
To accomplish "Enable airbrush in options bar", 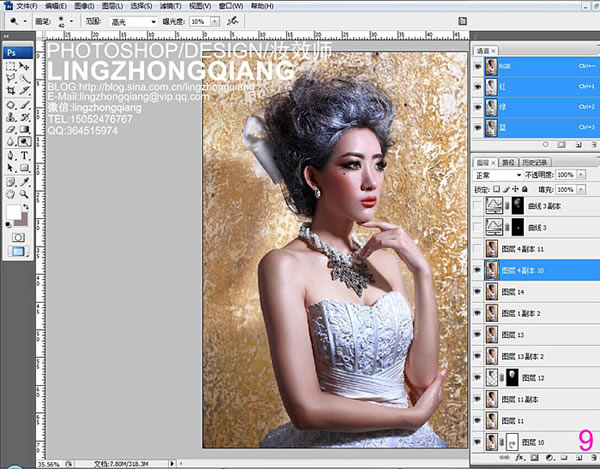I will (232, 21).
